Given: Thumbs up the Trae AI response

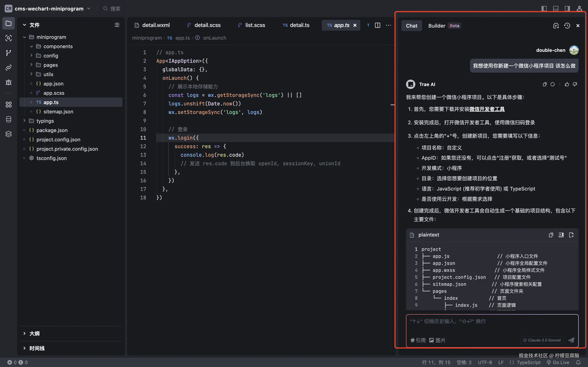Looking at the screenshot, I should click(567, 84).
